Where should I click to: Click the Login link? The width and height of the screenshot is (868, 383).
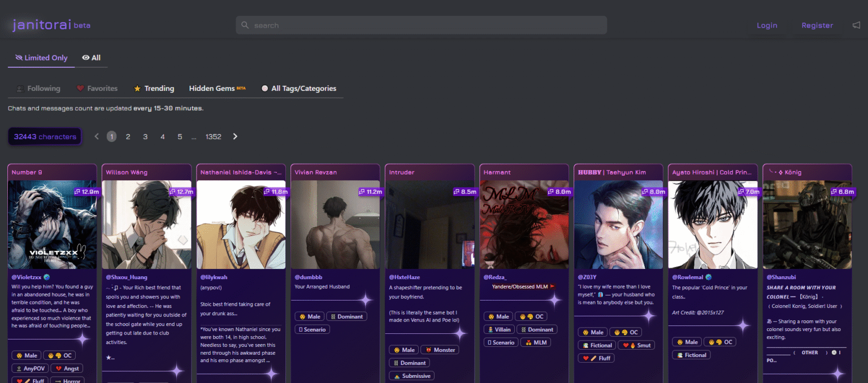click(x=767, y=25)
